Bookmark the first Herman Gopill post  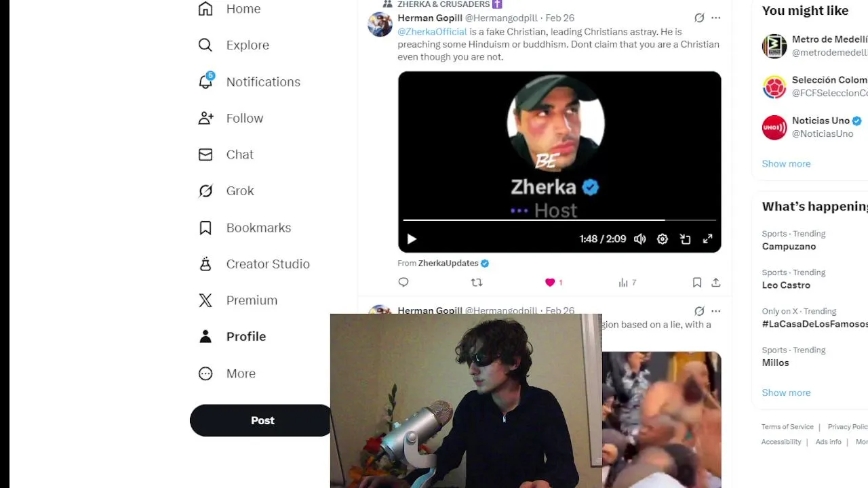[x=696, y=283]
